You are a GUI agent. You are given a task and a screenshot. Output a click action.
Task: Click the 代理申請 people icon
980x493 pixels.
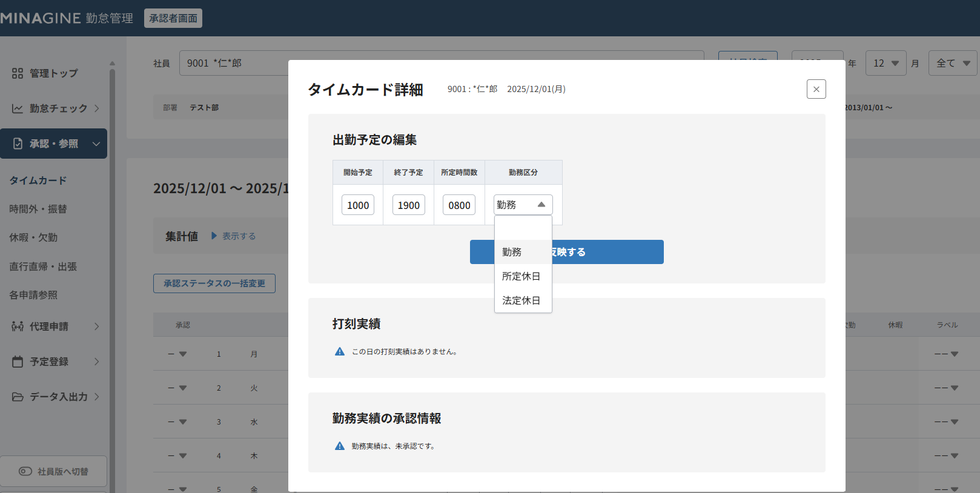(x=18, y=326)
